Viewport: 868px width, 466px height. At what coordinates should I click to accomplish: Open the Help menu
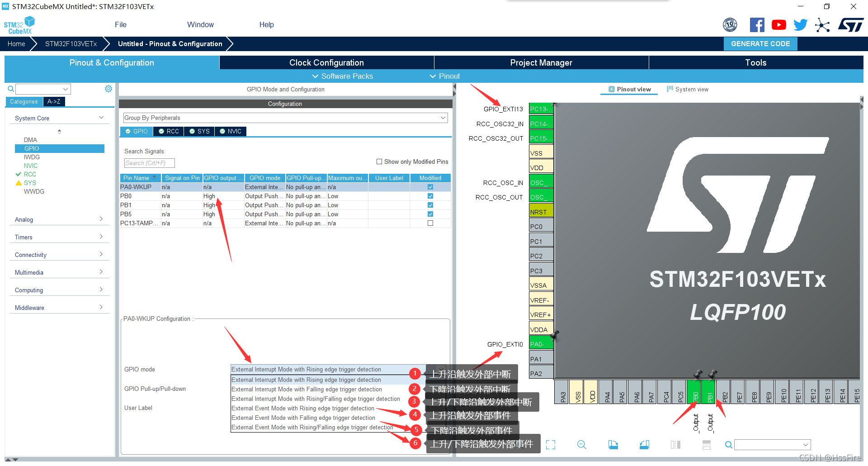point(266,24)
